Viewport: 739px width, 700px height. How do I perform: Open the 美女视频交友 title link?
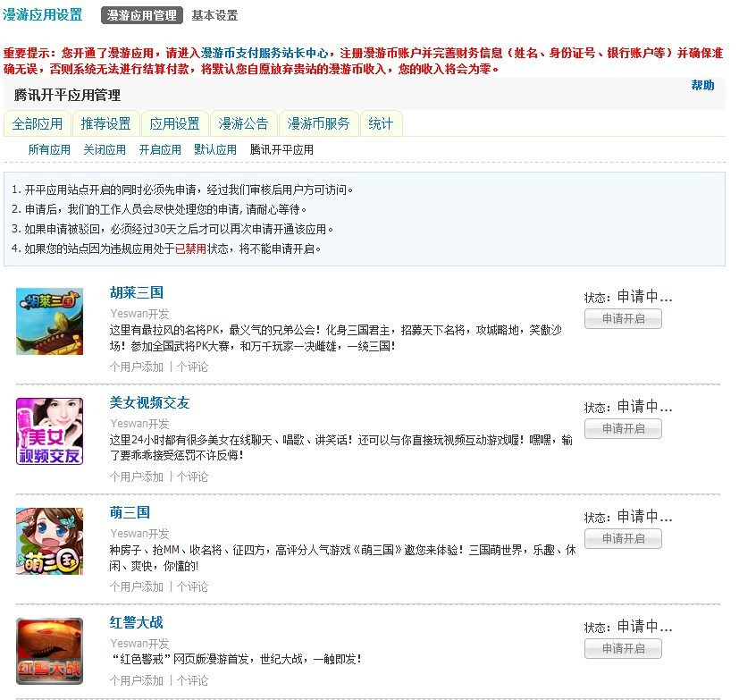pos(150,402)
